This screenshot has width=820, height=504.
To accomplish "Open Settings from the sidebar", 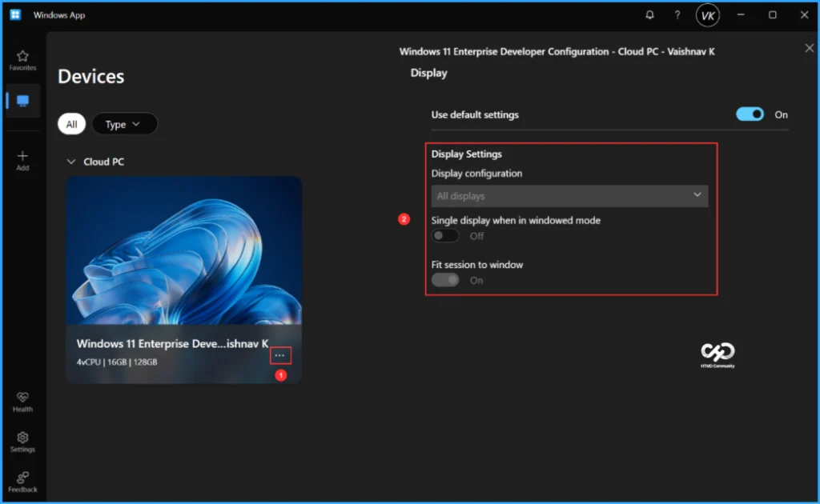I will click(x=22, y=442).
